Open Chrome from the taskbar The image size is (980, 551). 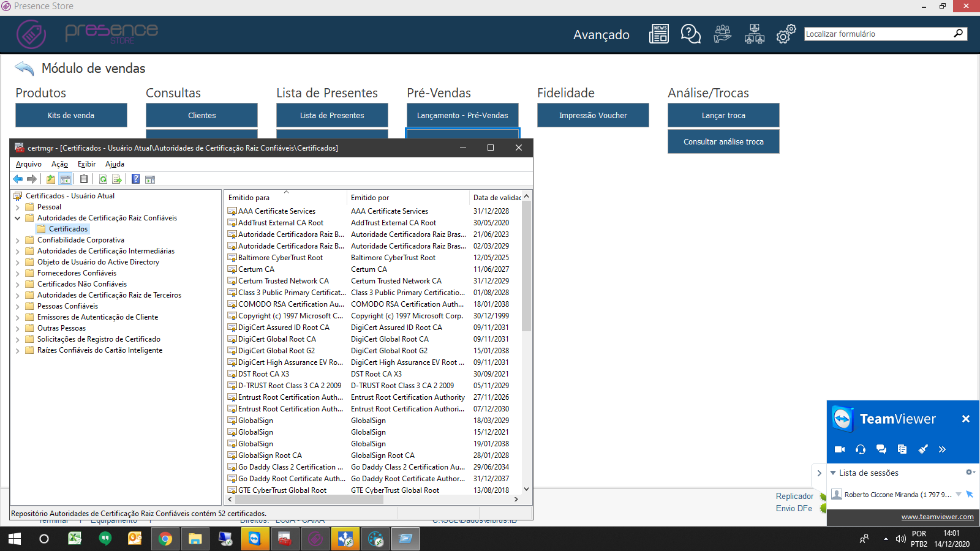click(165, 539)
